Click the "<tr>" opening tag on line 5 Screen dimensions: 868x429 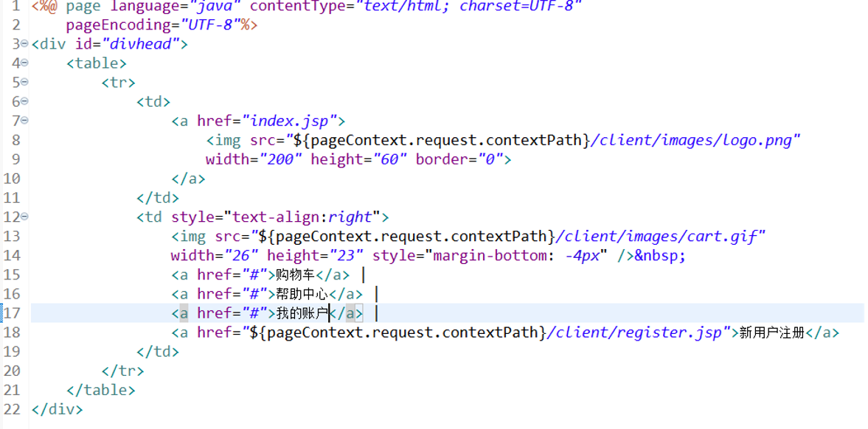click(119, 83)
